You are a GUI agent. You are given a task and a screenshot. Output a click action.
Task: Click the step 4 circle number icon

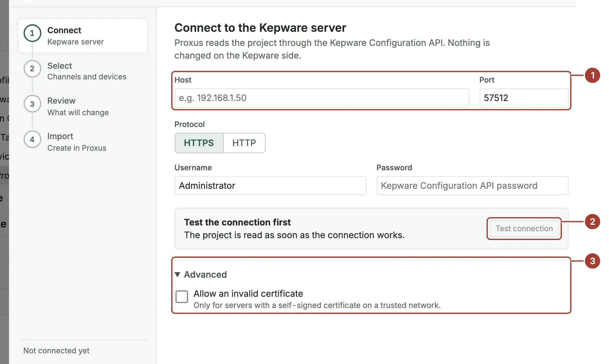32,139
